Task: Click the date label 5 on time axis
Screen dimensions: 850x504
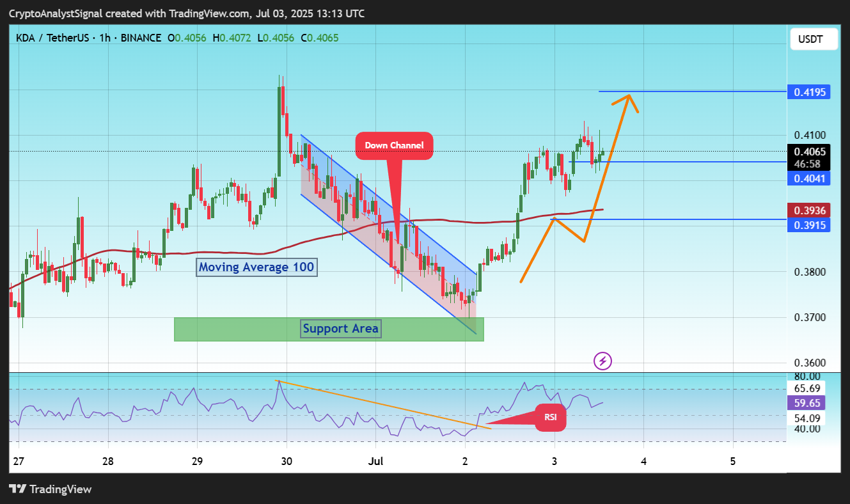Action: [733, 461]
